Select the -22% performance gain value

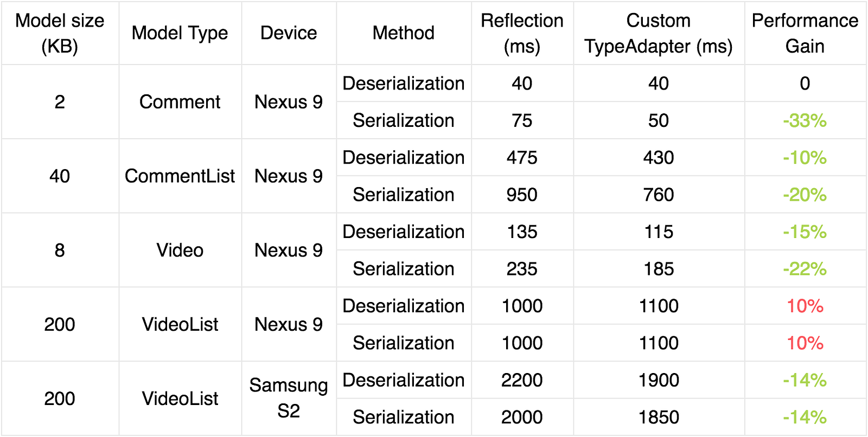(805, 269)
